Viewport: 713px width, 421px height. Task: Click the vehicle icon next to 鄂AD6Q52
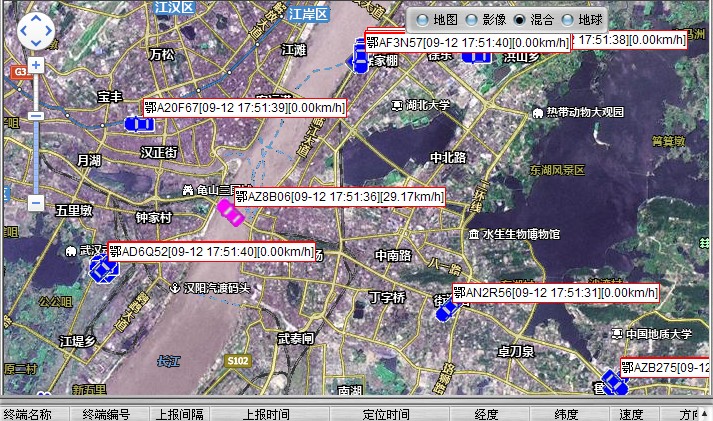[102, 267]
